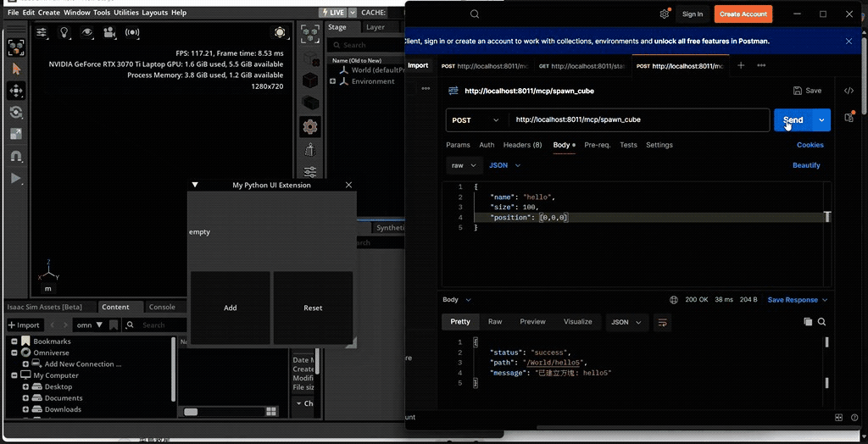868x444 pixels.
Task: Open the viewport lighting lightbulb menu
Action: pos(64,32)
